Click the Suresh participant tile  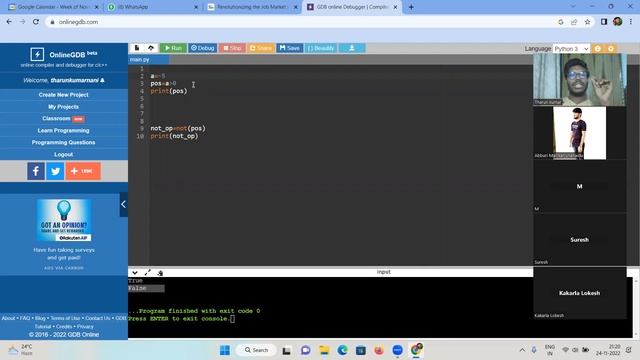[x=580, y=240]
